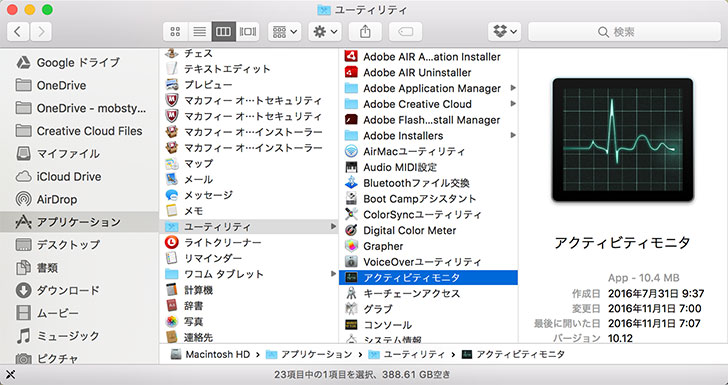Select ミュージック in sidebar
This screenshot has height=385, width=728.
click(x=79, y=335)
